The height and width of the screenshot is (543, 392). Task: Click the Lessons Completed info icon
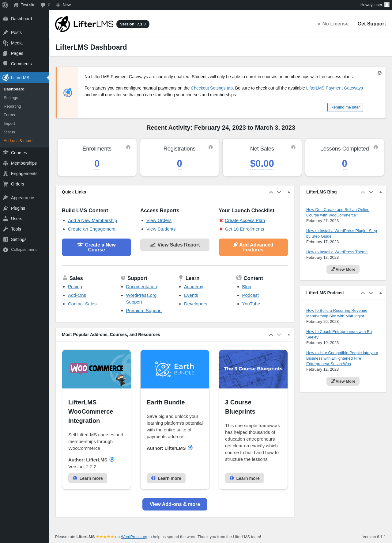(376, 147)
